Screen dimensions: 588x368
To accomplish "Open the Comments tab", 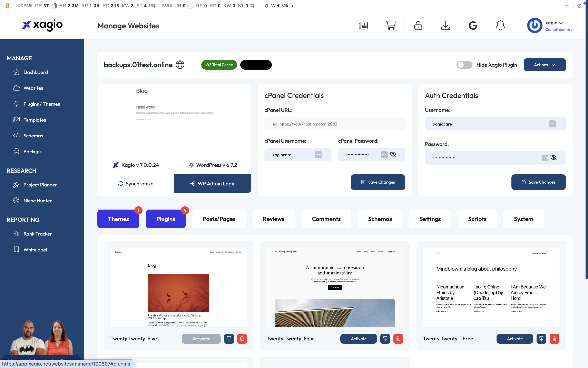I will tap(326, 219).
